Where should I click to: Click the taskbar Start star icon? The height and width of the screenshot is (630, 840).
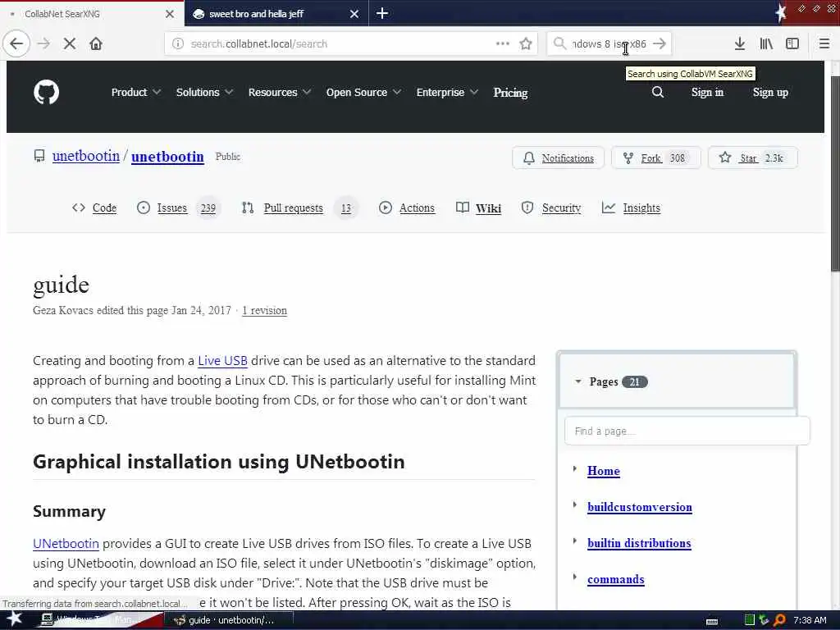pyautogui.click(x=15, y=619)
